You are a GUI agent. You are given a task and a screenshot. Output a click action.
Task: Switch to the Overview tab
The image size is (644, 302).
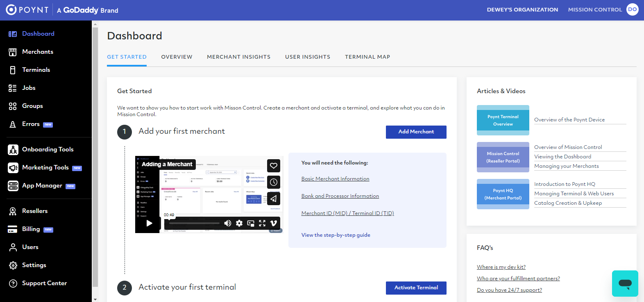[177, 57]
